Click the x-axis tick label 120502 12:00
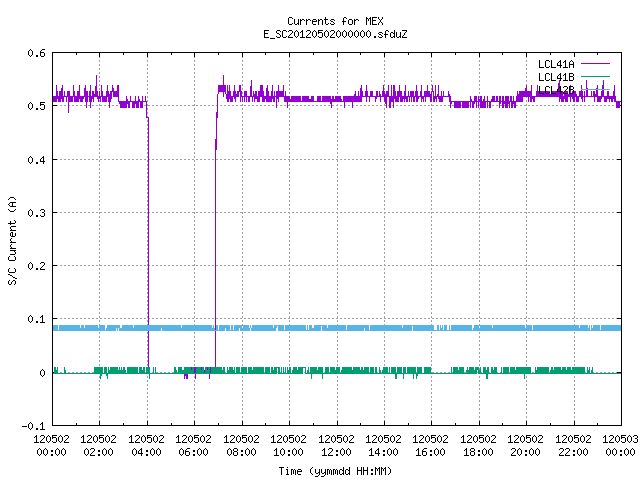Viewport: 640px width, 480px height. click(x=336, y=446)
